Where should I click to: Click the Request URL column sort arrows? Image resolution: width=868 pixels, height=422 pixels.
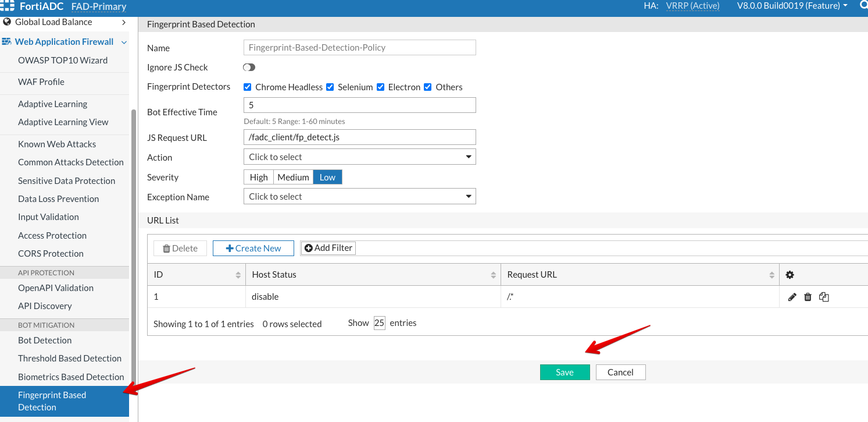771,275
